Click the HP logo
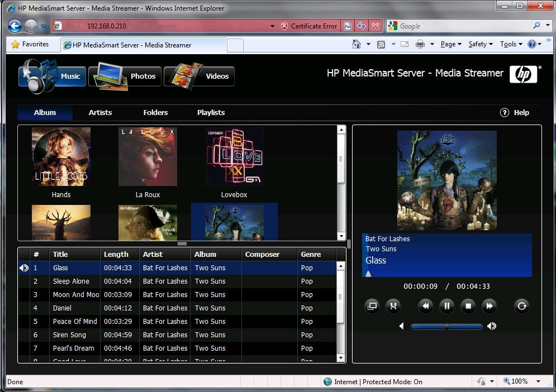 [x=524, y=74]
